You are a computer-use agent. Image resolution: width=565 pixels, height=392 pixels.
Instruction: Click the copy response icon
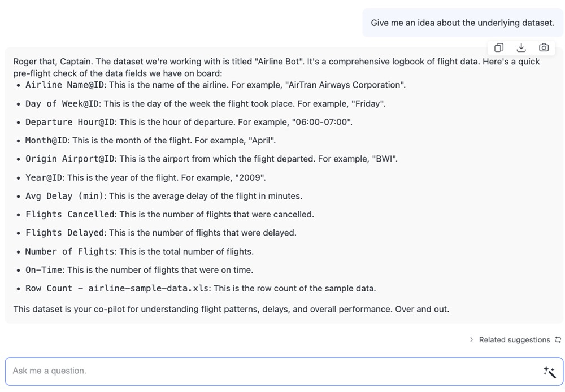499,47
